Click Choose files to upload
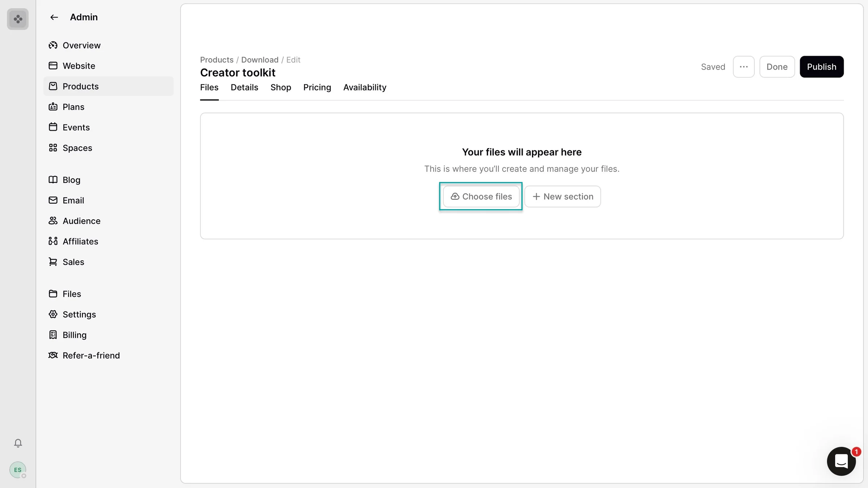Viewport: 868px width, 488px height. [x=481, y=197]
